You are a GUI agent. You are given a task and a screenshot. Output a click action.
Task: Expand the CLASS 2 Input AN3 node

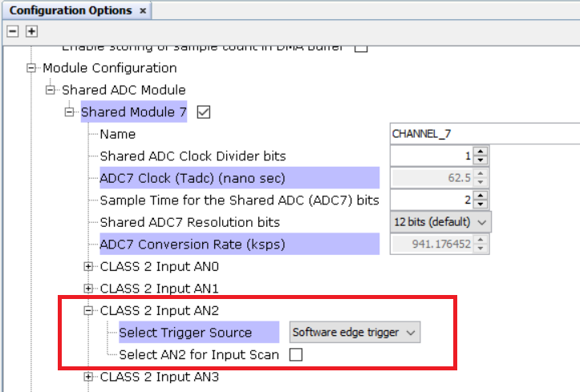(x=89, y=376)
